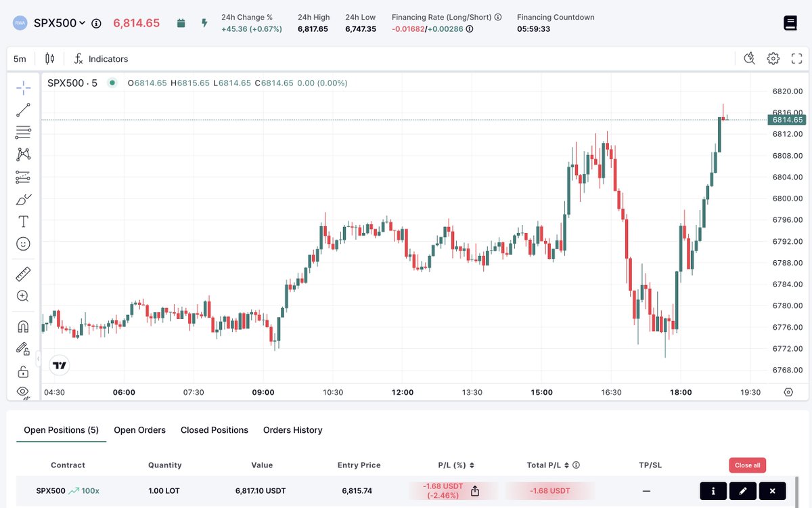Viewport: 812px width, 508px height.
Task: Click the 12:00 time axis label
Action: [x=403, y=392]
